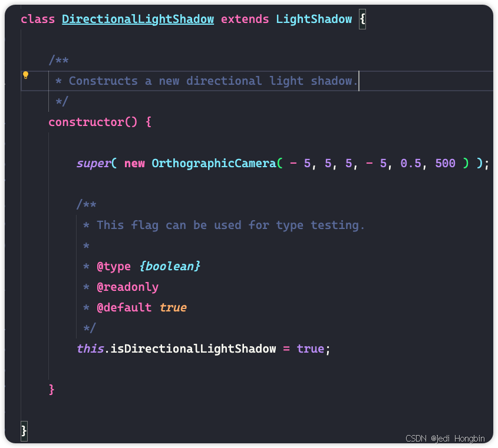The width and height of the screenshot is (498, 448).
Task: Click the final closing brace of the class
Action: pyautogui.click(x=24, y=431)
